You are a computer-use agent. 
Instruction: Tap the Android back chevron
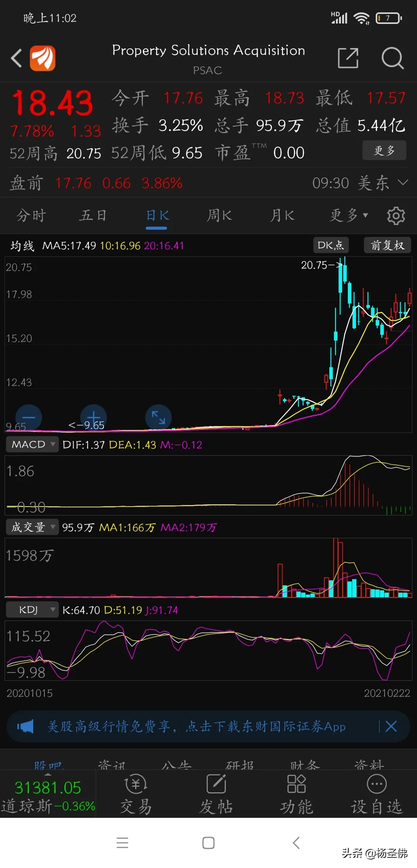296,843
